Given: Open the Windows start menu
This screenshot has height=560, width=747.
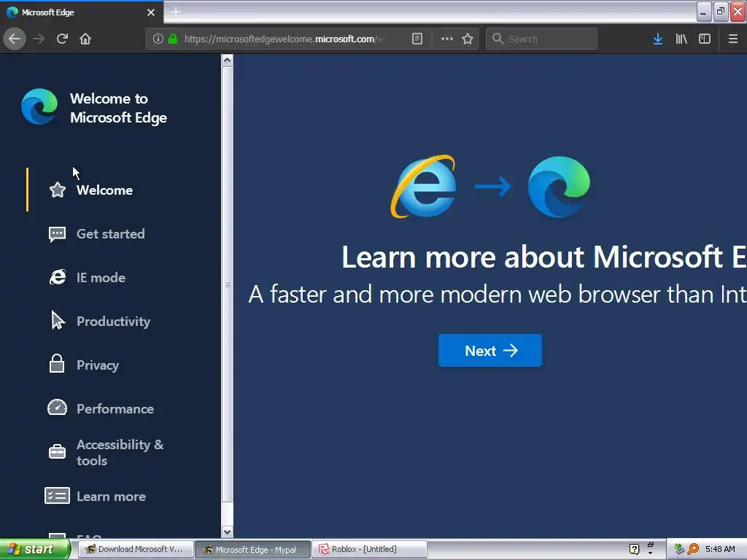Looking at the screenshot, I should pyautogui.click(x=35, y=549).
